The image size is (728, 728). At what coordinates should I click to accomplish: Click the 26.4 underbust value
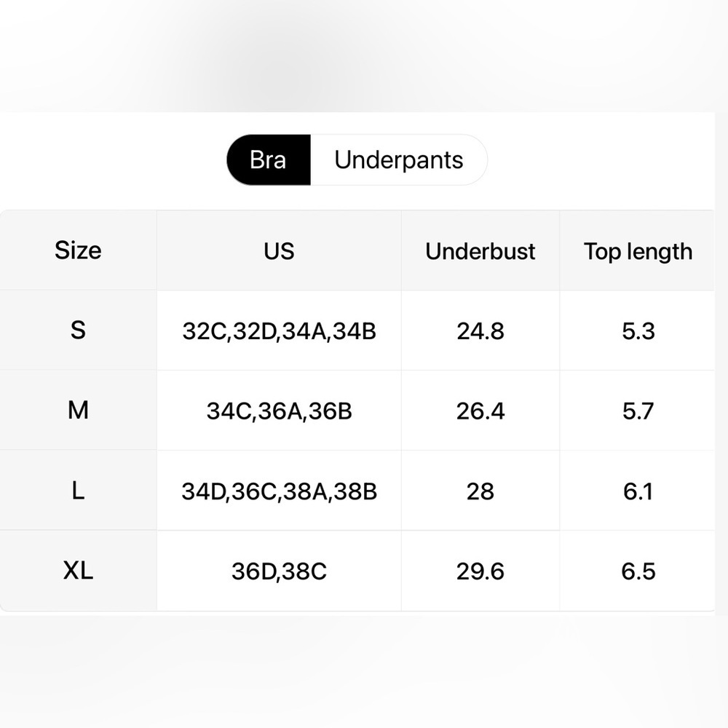[480, 411]
